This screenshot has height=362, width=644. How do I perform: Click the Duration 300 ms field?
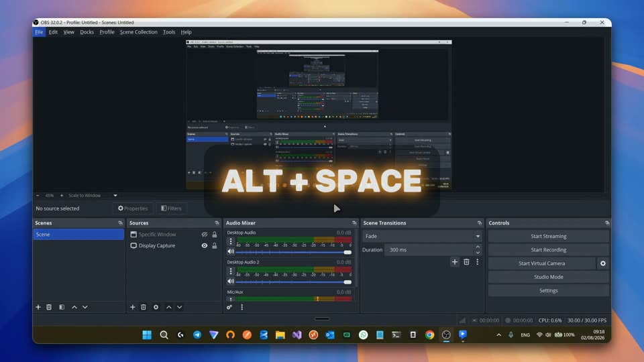point(429,249)
